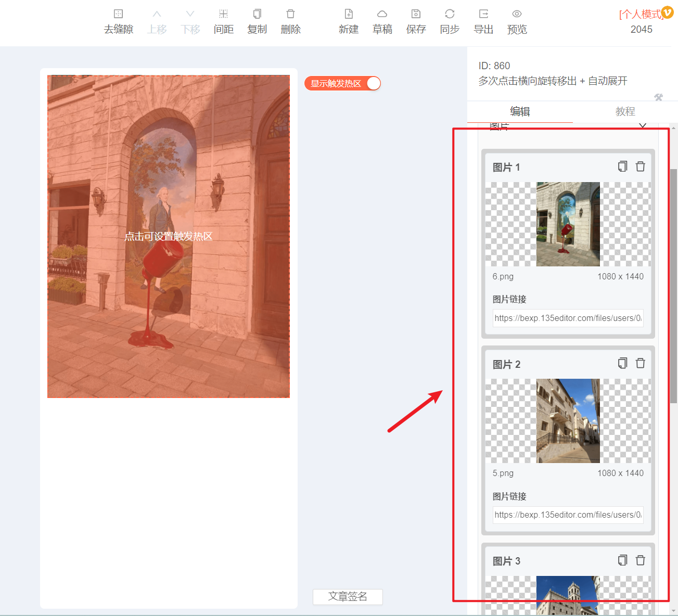Click the 同步 sync icon
678x616 pixels.
point(450,14)
